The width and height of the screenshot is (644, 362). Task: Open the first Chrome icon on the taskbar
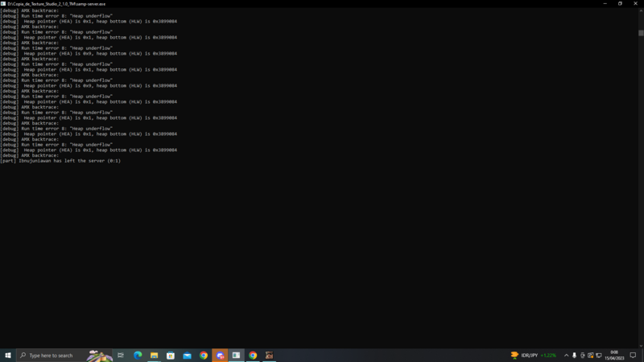(x=204, y=356)
